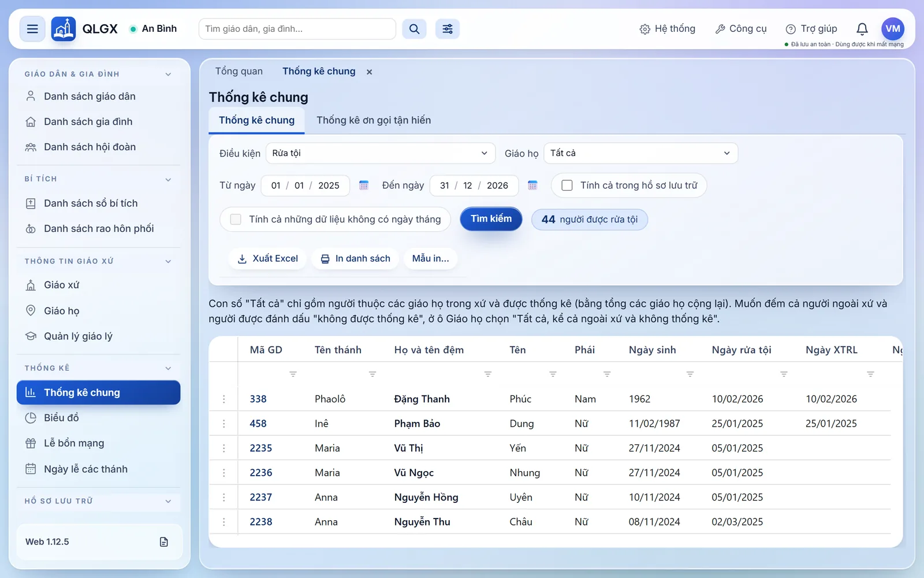924x578 pixels.
Task: Expand the Hồ sơ lưu trữ section
Action: pyautogui.click(x=168, y=501)
